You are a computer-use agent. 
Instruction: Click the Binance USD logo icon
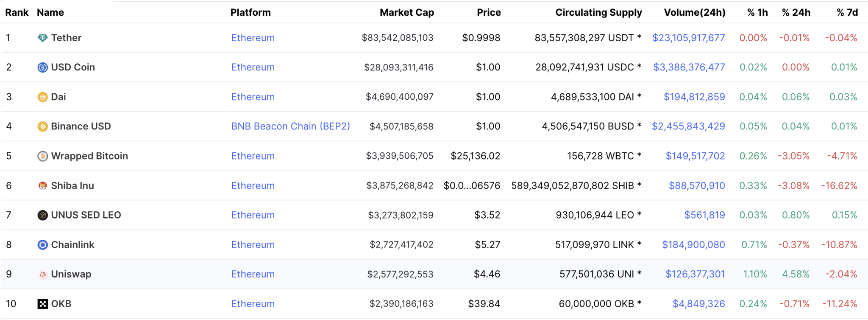coord(42,126)
